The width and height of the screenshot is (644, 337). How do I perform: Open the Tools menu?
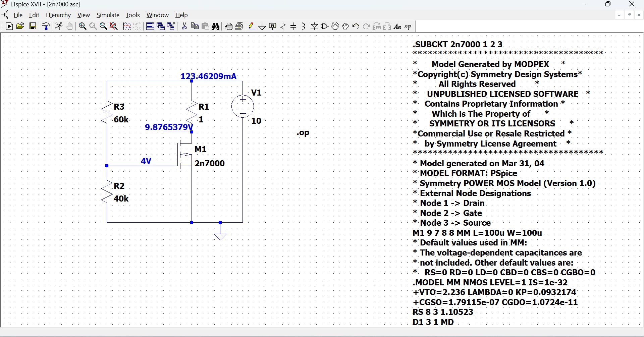133,15
